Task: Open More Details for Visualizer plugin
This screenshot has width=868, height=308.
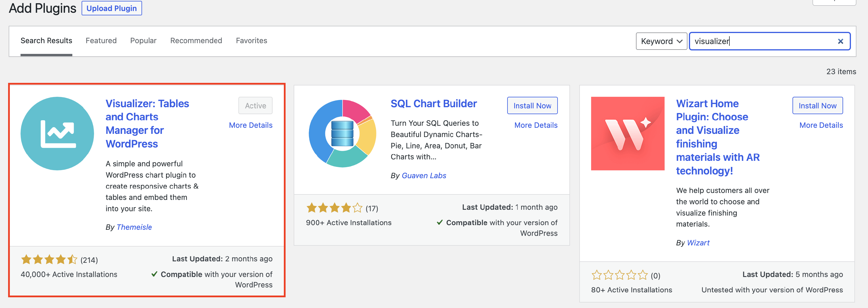Action: coord(250,125)
